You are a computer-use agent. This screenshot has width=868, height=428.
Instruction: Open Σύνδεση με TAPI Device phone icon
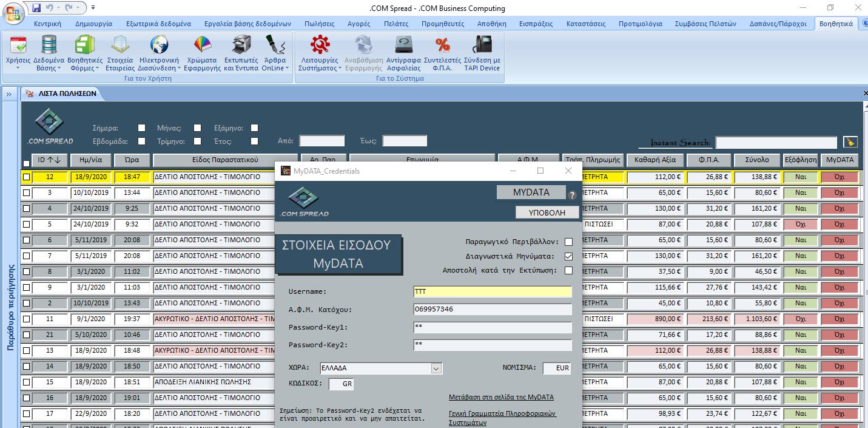coord(482,44)
